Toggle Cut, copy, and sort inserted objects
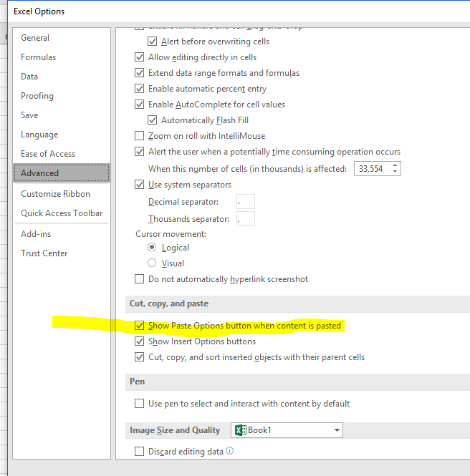Screen dimensions: 470x476 (139, 357)
